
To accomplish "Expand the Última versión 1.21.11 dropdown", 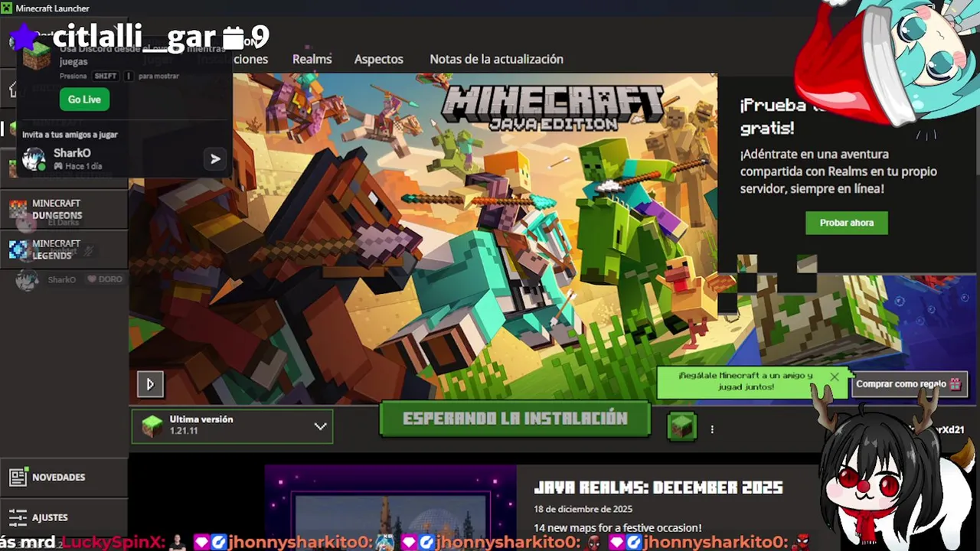I will [x=232, y=425].
